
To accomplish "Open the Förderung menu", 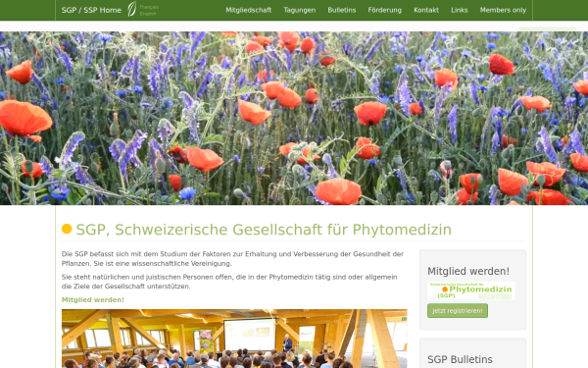I will 385,10.
